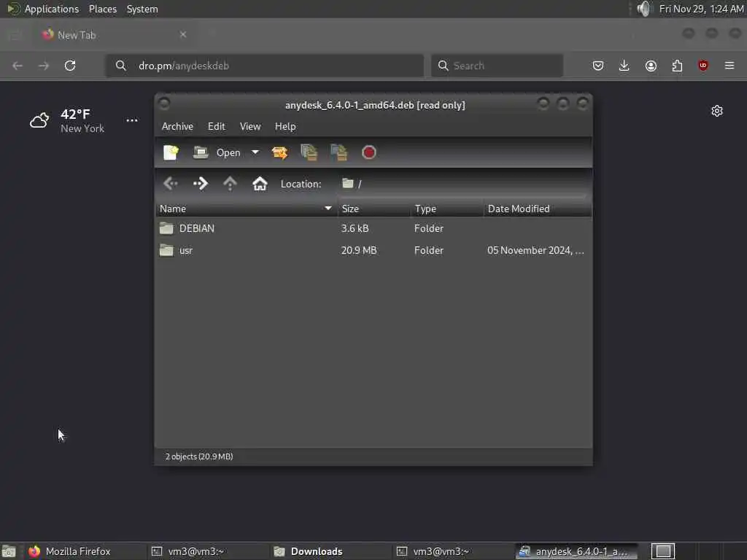The height and width of the screenshot is (560, 747).
Task: Go to archive home location
Action: coord(260,183)
